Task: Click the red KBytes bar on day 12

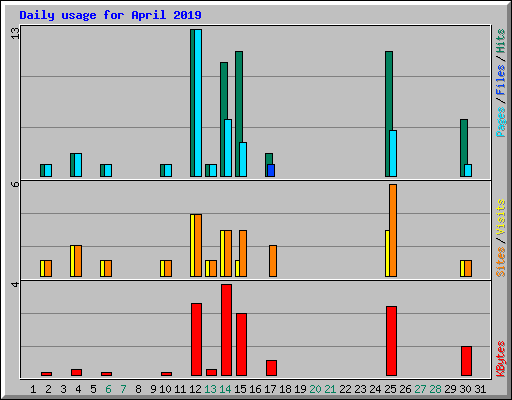Action: tap(196, 340)
